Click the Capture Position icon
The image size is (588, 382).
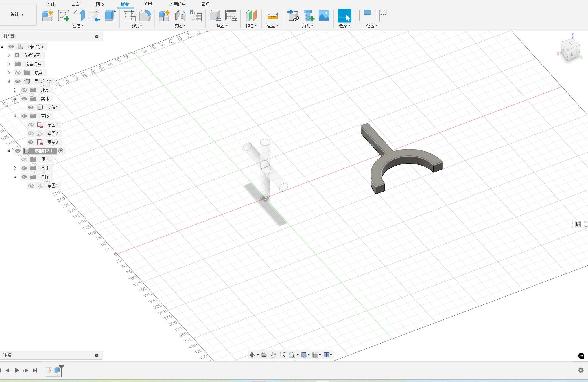point(365,16)
